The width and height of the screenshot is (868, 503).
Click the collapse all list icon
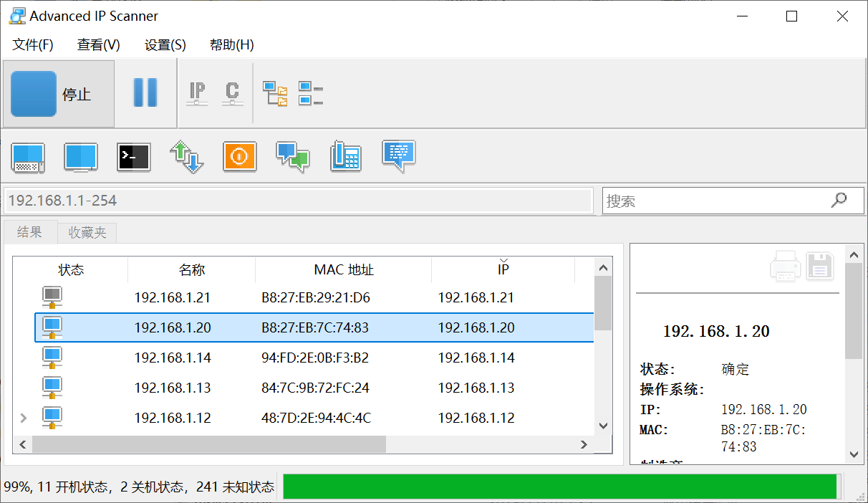[x=311, y=94]
